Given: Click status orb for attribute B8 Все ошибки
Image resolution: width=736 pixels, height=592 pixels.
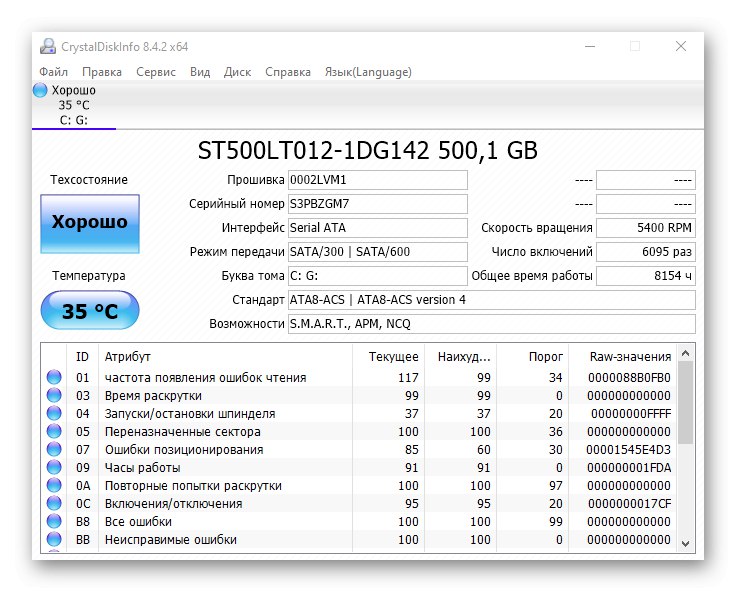Looking at the screenshot, I should [54, 522].
